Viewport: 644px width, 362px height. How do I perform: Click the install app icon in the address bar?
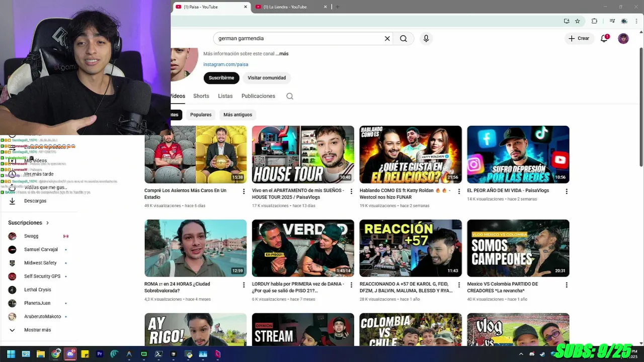567,21
